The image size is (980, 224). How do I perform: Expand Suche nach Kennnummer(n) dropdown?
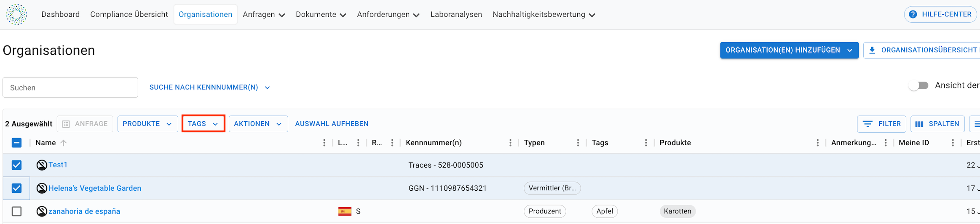[209, 87]
